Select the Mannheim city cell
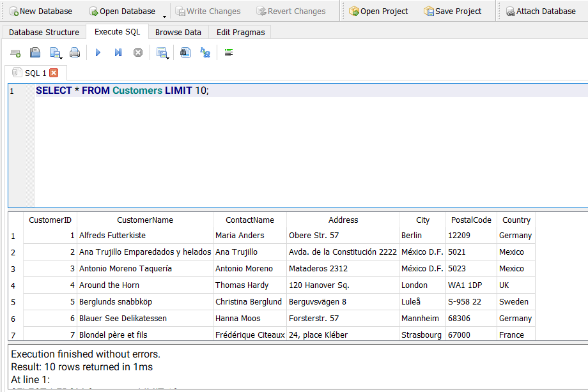Image resolution: width=588 pixels, height=392 pixels. pos(422,318)
